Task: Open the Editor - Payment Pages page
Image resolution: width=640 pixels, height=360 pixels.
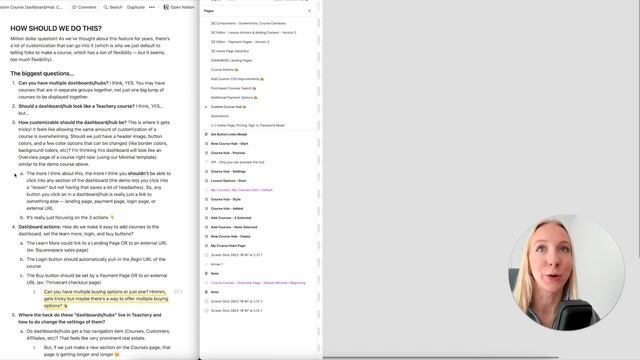Action: tap(240, 42)
